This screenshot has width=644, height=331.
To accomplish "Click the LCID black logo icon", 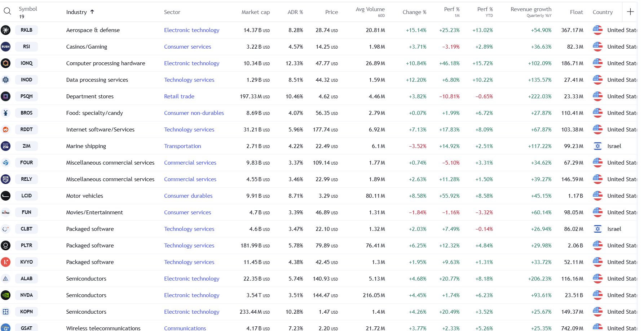I will pyautogui.click(x=6, y=196).
